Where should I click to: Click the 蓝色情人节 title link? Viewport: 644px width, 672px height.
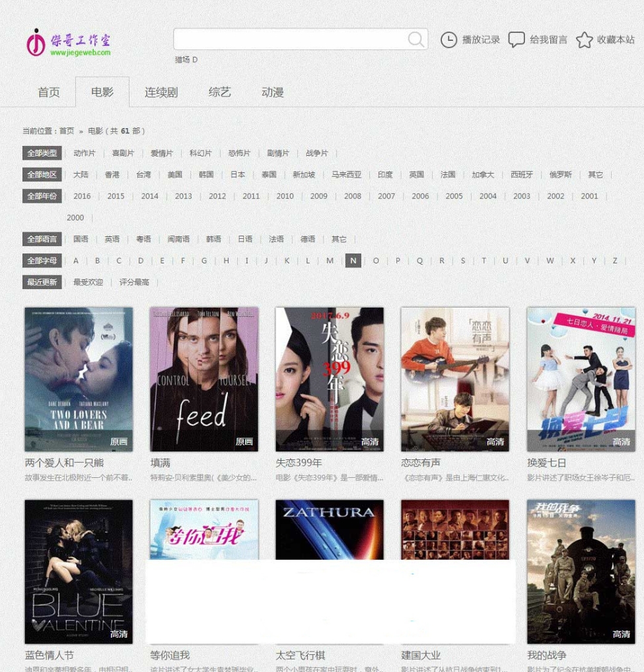tap(50, 655)
